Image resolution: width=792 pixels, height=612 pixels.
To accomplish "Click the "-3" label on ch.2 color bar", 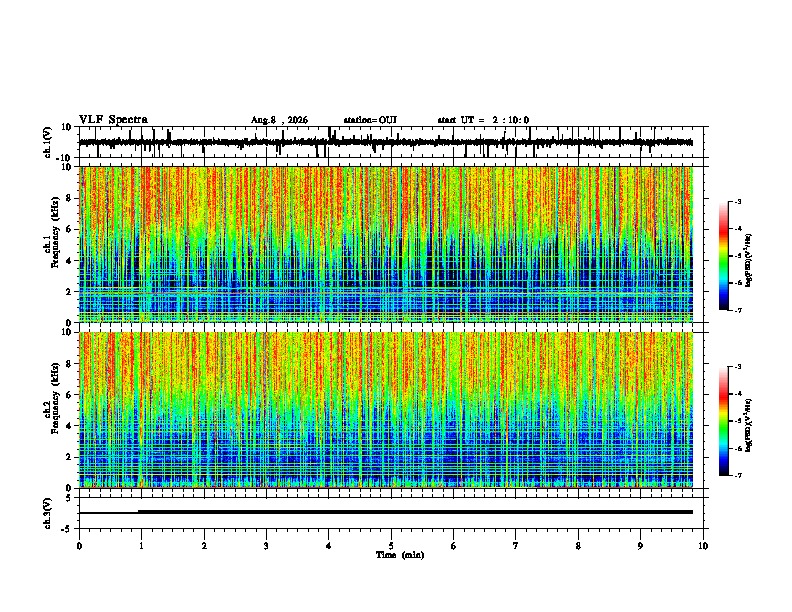I will pyautogui.click(x=737, y=367).
